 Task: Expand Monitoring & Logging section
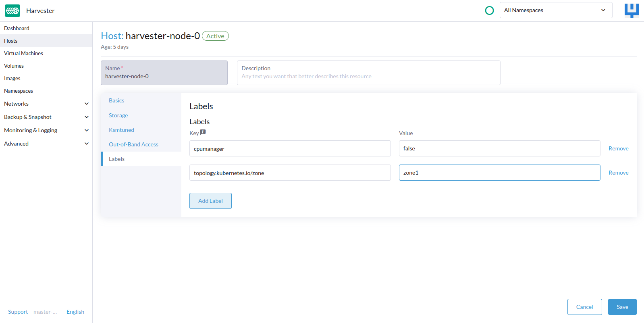point(46,130)
